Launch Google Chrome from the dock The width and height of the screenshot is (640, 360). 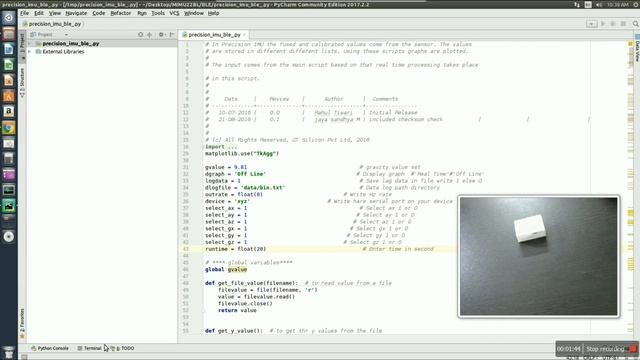(9, 128)
